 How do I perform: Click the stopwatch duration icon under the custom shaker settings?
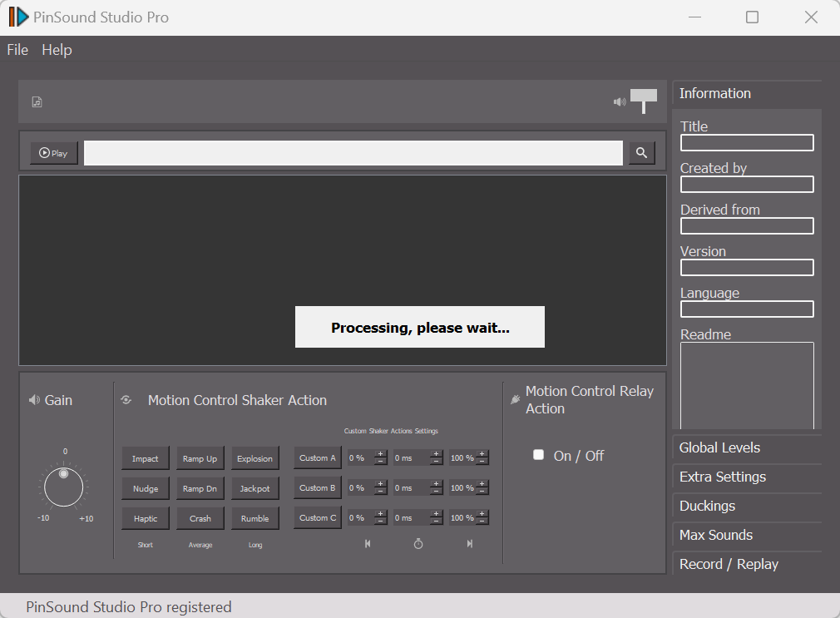[x=418, y=543]
